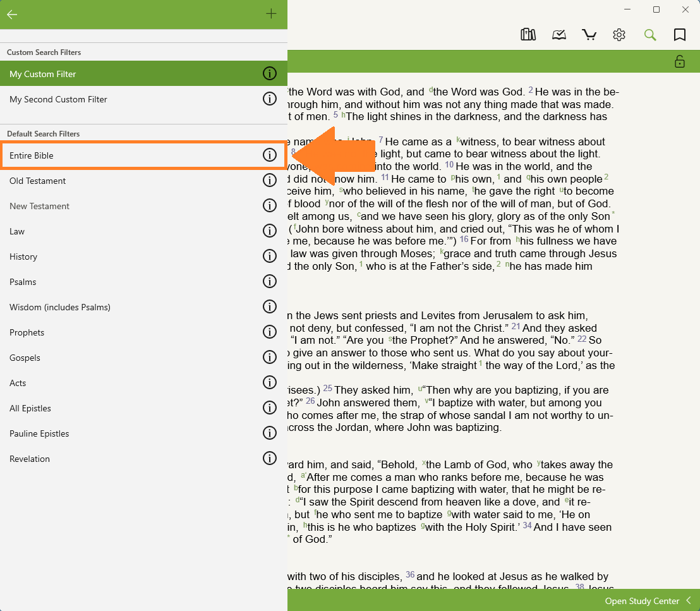Select the Old Testament filter
700x611 pixels.
38,181
